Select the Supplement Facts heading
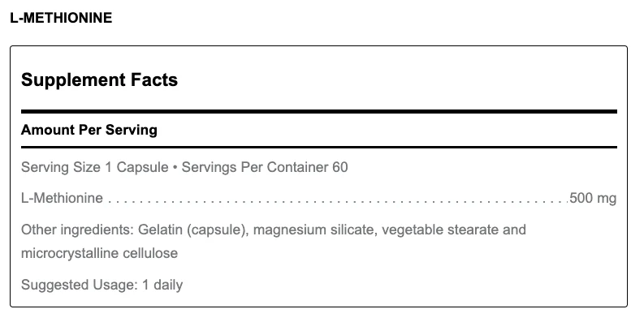Viewport: 644px width, 322px height. (99, 79)
